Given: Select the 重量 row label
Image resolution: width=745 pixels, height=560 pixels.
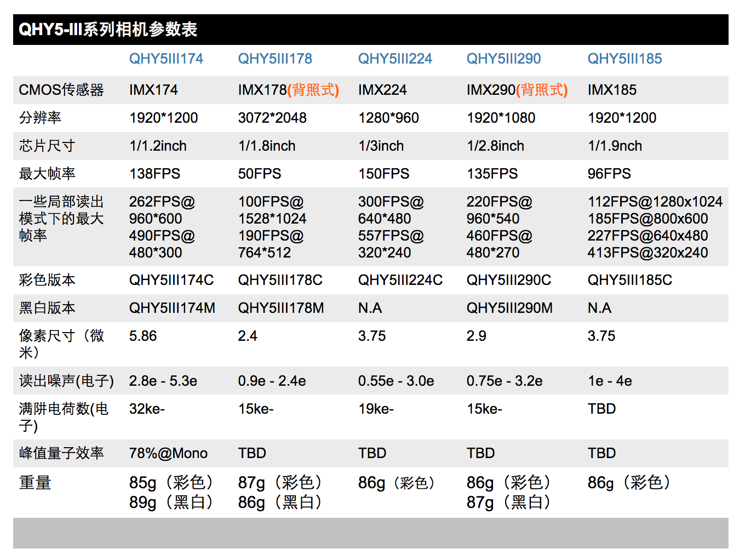Looking at the screenshot, I should click(35, 483).
